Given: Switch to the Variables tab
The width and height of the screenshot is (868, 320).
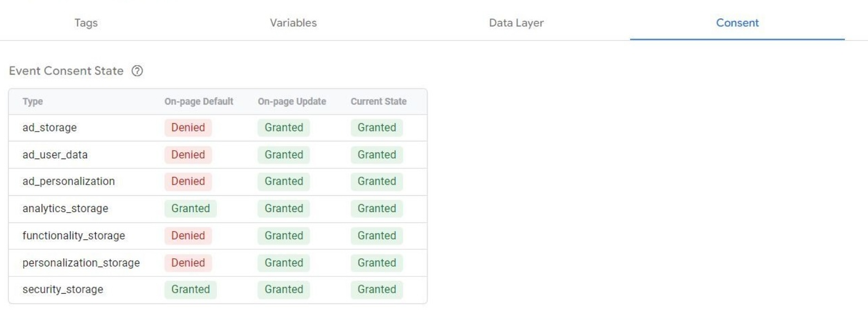Looking at the screenshot, I should pos(293,23).
